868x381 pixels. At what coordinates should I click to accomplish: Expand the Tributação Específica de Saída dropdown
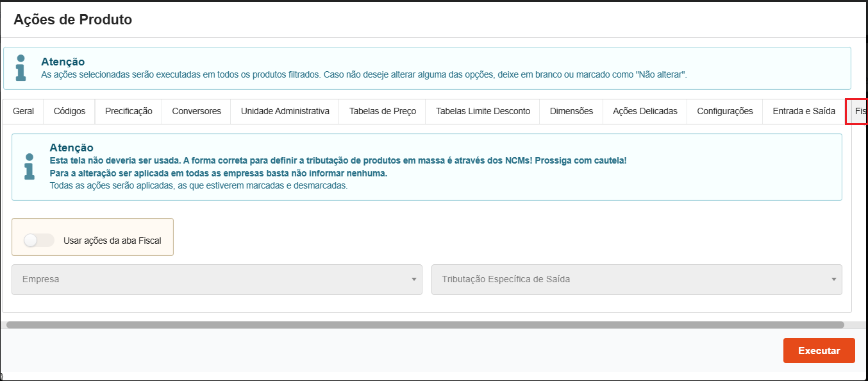tap(637, 280)
